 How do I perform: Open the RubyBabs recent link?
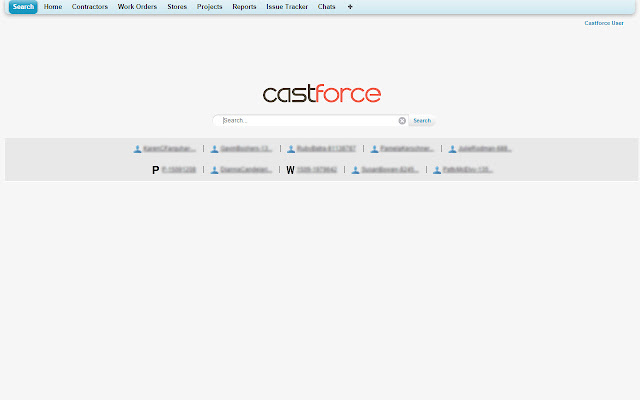click(x=326, y=149)
